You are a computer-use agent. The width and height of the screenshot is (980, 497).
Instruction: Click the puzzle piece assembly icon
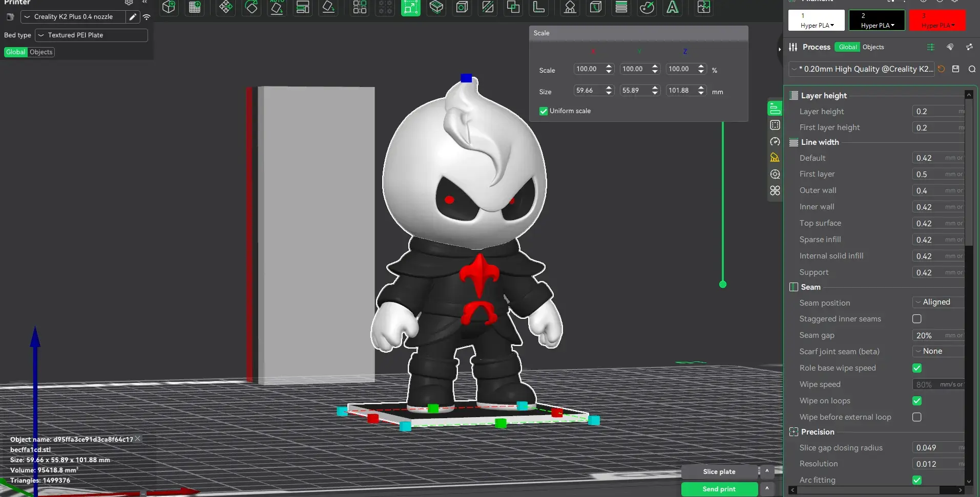[x=704, y=7]
